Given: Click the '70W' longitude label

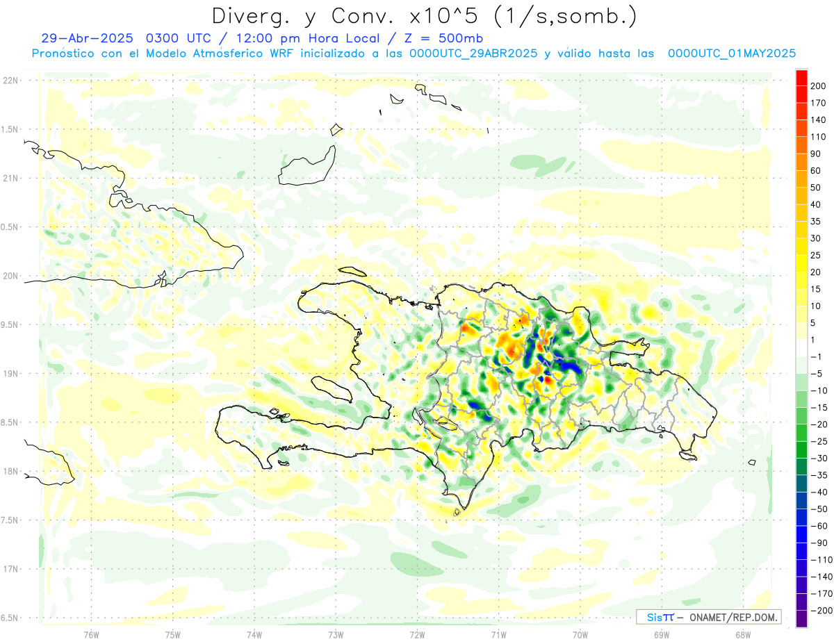Looking at the screenshot, I should pyautogui.click(x=580, y=635).
